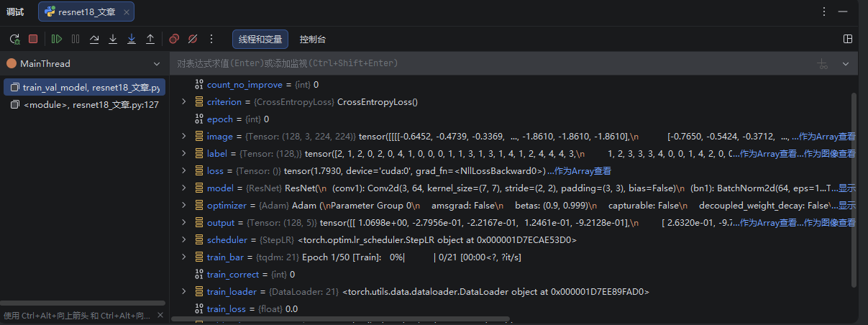868x325 pixels.
Task: Expand evaluate expression history dropdown
Action: (845, 63)
